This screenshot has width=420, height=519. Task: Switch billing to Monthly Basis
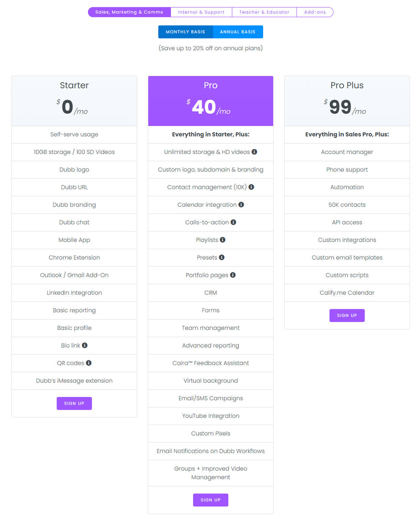coord(185,32)
